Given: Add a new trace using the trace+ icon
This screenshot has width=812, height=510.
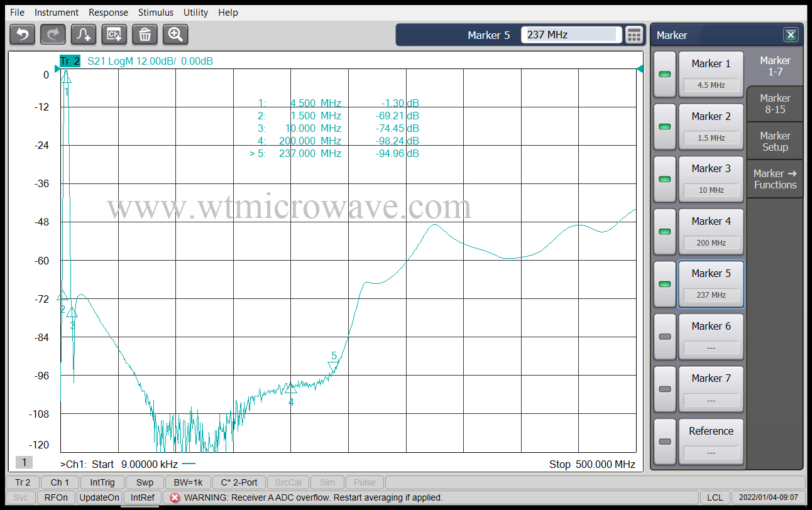Looking at the screenshot, I should 82,35.
